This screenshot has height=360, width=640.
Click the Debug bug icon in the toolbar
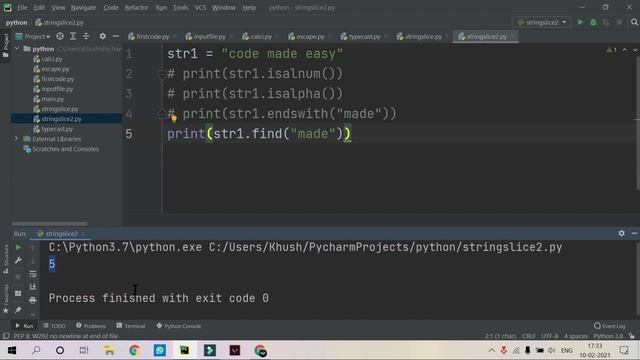[x=593, y=22]
